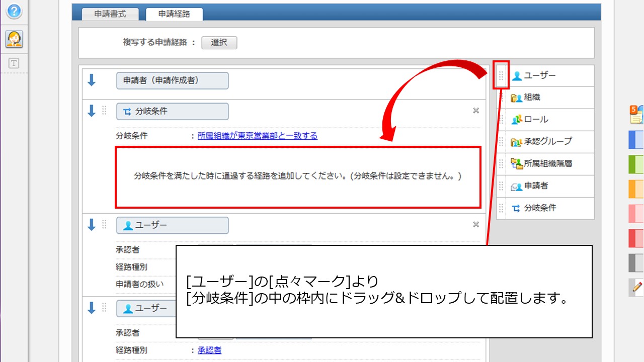Pick the orange sticky color swatch
Image resolution: width=644 pixels, height=362 pixels.
pyautogui.click(x=636, y=189)
